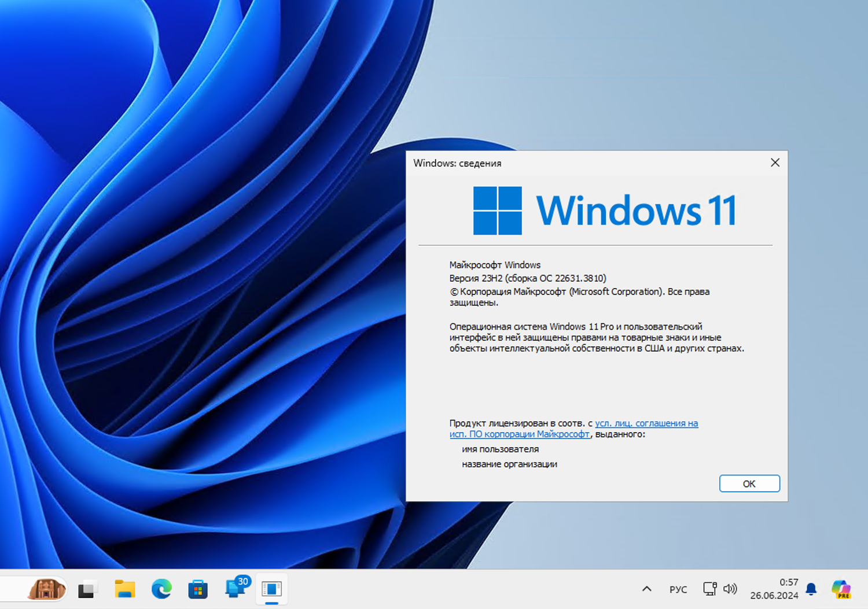Screen dimensions: 868x609
Task: Open File Explorer from the taskbar
Action: (125, 589)
